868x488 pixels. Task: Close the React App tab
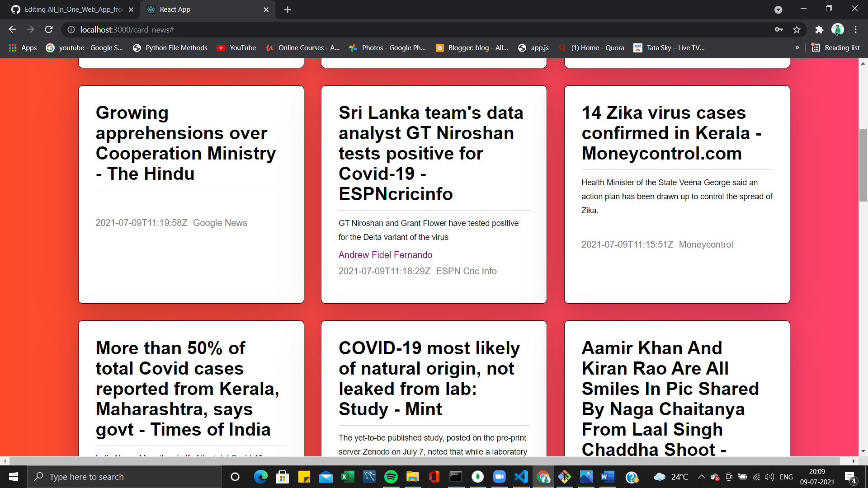click(x=266, y=9)
